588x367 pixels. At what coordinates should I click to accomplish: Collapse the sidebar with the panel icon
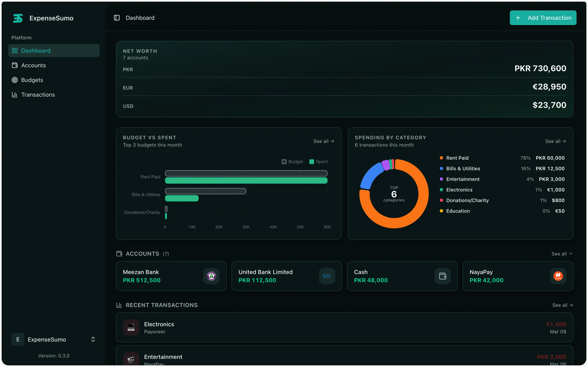(x=117, y=18)
